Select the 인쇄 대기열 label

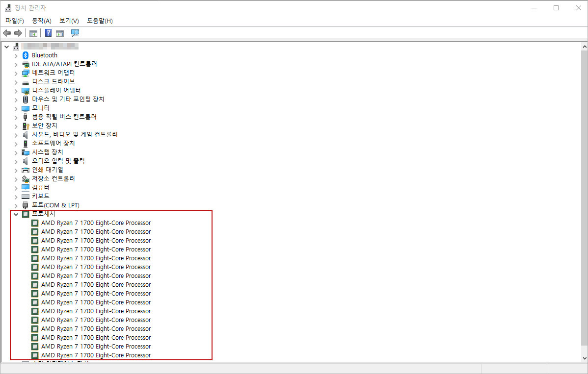point(47,170)
